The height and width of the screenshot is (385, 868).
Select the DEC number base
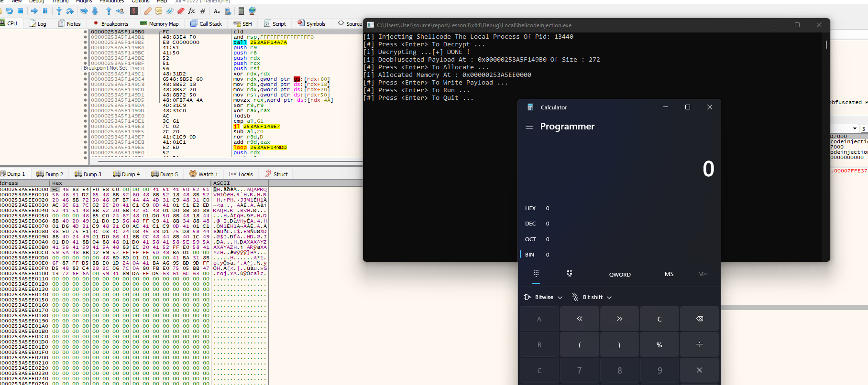[x=530, y=224]
